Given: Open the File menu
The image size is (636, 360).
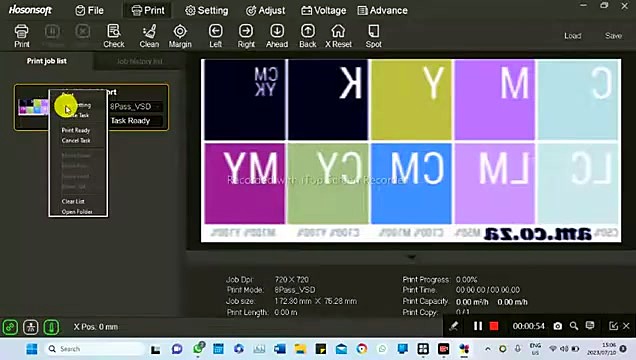Looking at the screenshot, I should coord(90,11).
